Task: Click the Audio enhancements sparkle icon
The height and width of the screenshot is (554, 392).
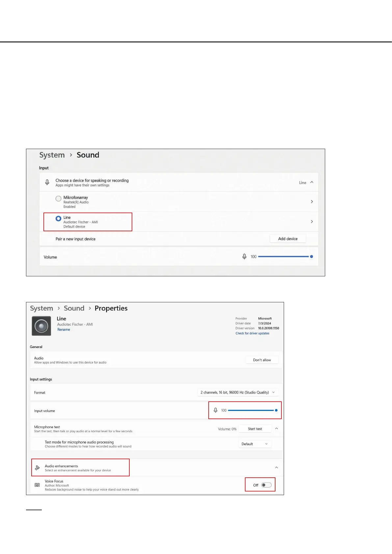Action: pyautogui.click(x=38, y=468)
